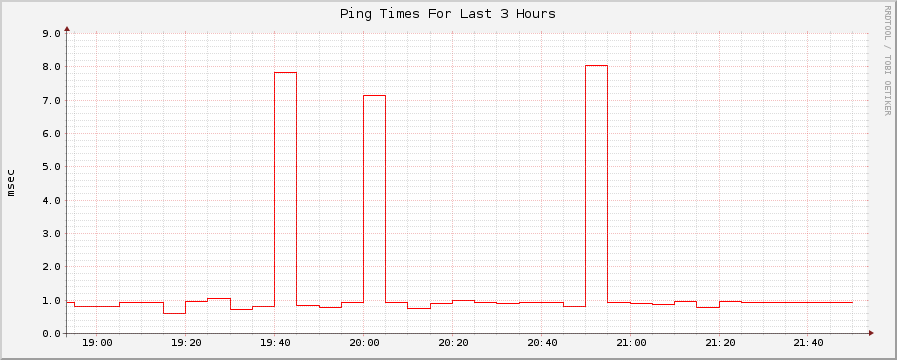Select the 20:40 time label
This screenshot has height=360, width=897.
pyautogui.click(x=541, y=343)
